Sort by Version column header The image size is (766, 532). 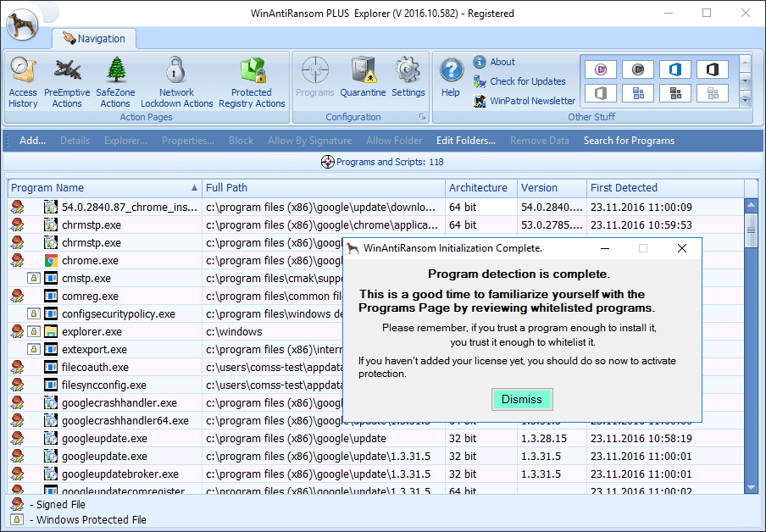(552, 188)
